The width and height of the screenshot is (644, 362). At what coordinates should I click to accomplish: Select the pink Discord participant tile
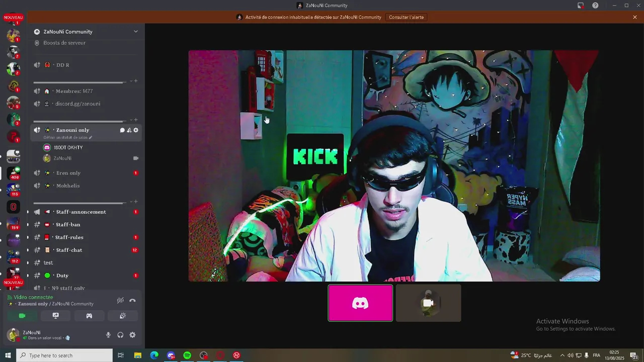(360, 303)
